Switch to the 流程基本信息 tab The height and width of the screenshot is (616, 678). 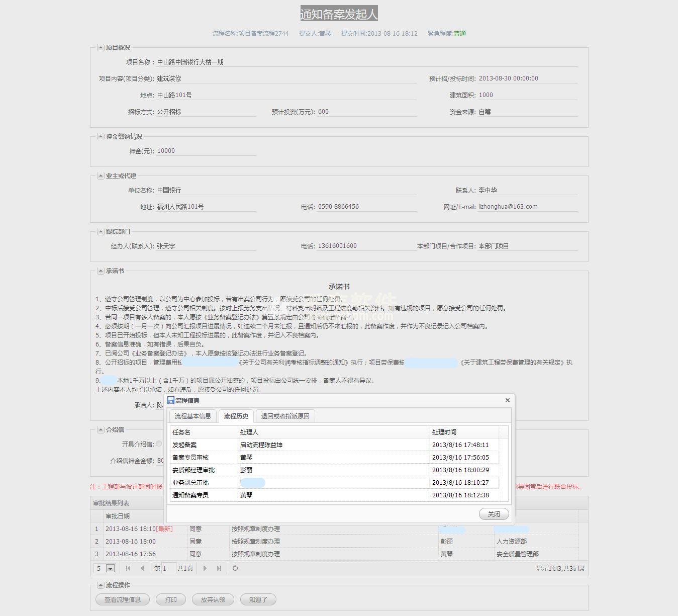193,416
